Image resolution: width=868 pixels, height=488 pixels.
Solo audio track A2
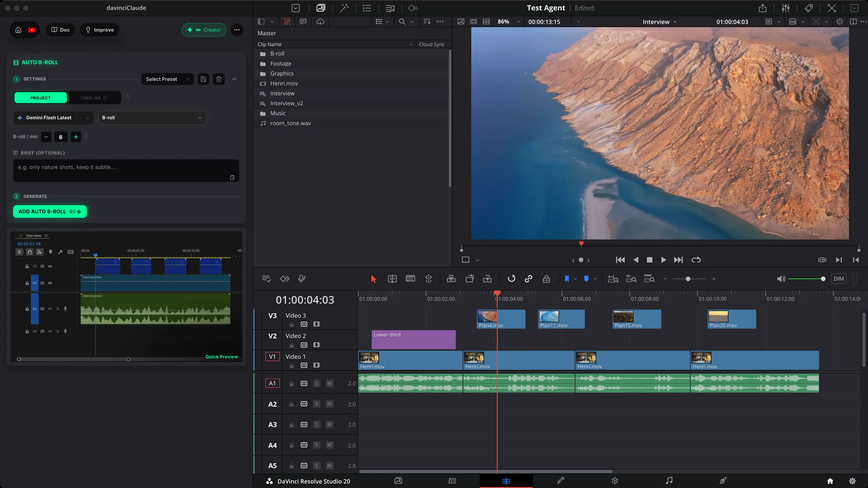(x=316, y=404)
